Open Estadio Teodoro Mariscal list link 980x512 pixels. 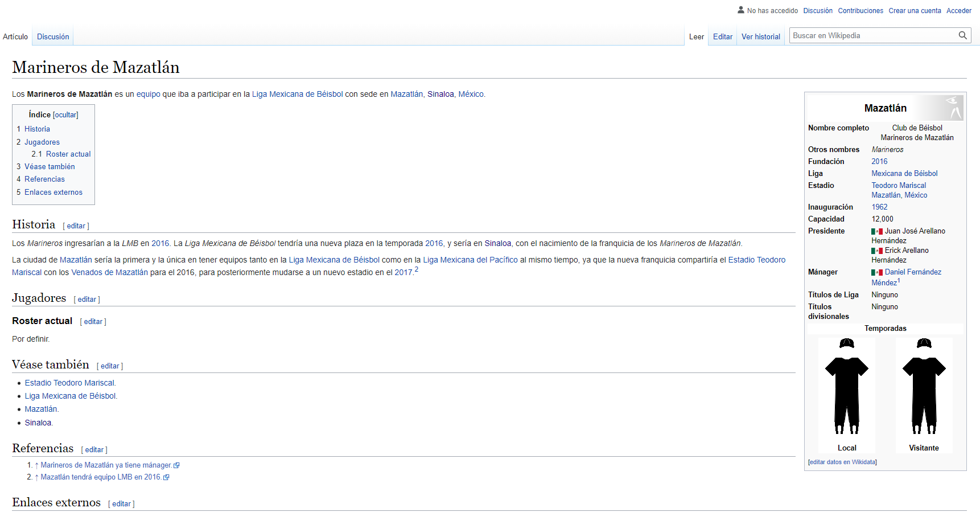[x=69, y=383]
